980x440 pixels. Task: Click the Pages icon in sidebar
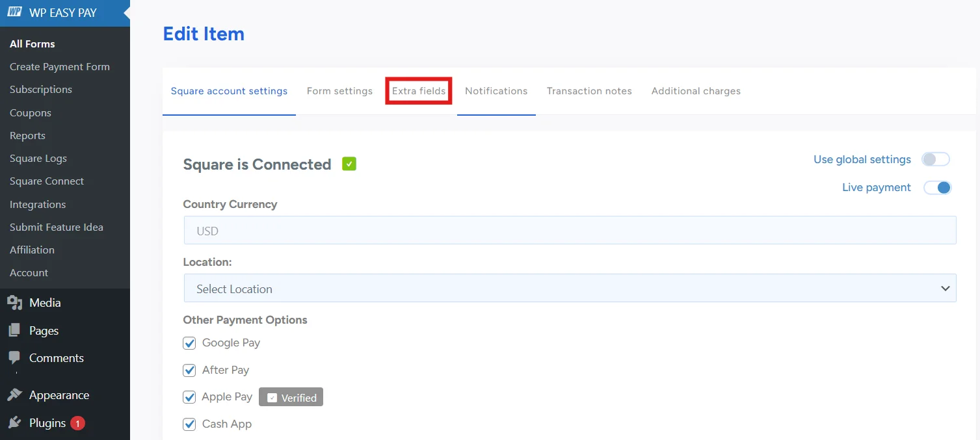(14, 331)
